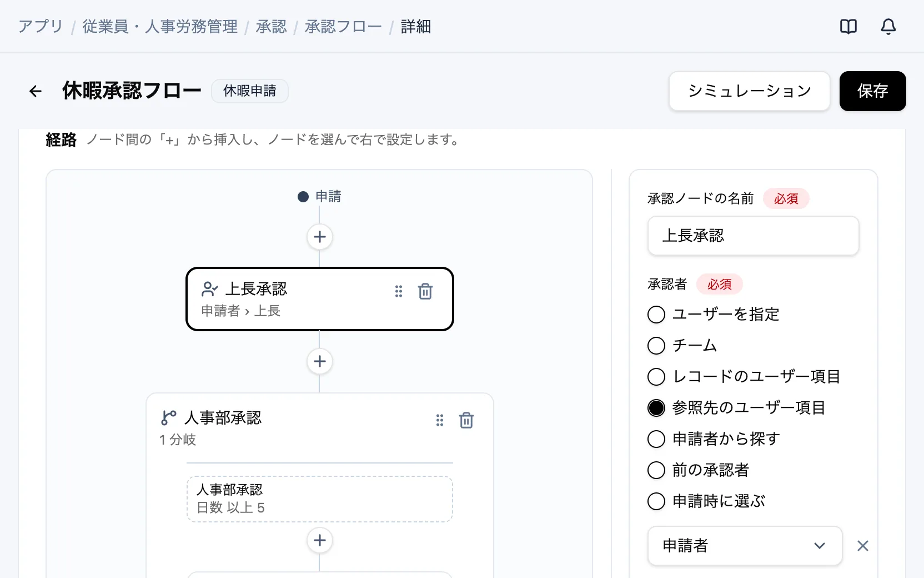The image size is (924, 578).
Task: Select レコードのユーザー項目 radio
Action: point(656,377)
